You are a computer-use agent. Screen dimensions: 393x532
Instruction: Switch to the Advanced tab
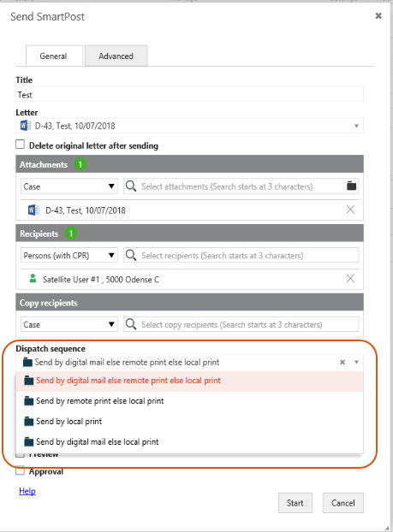(116, 56)
